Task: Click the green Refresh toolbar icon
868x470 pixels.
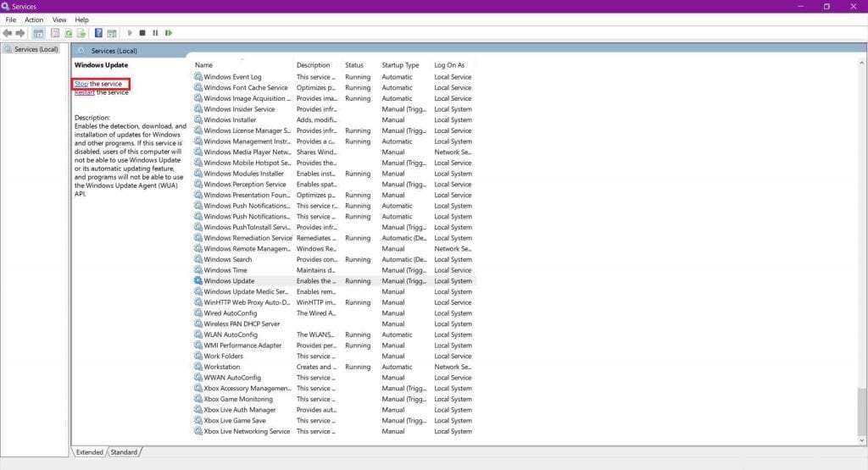Action: [68, 33]
